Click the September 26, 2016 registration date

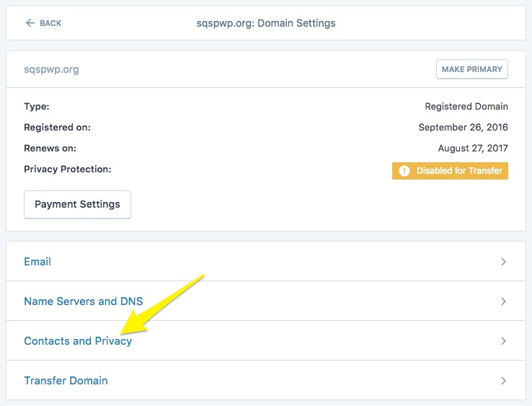(463, 128)
